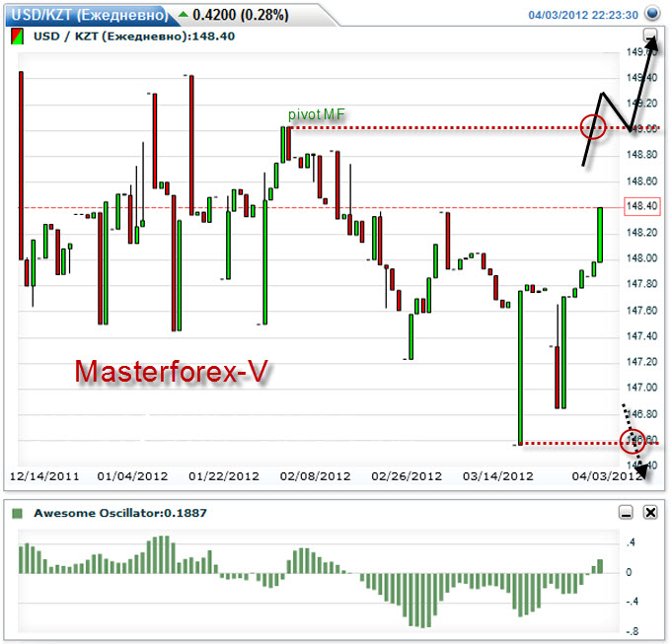Click the last positive oscillator bar
Viewport: 672px width, 644px height.
(x=600, y=566)
